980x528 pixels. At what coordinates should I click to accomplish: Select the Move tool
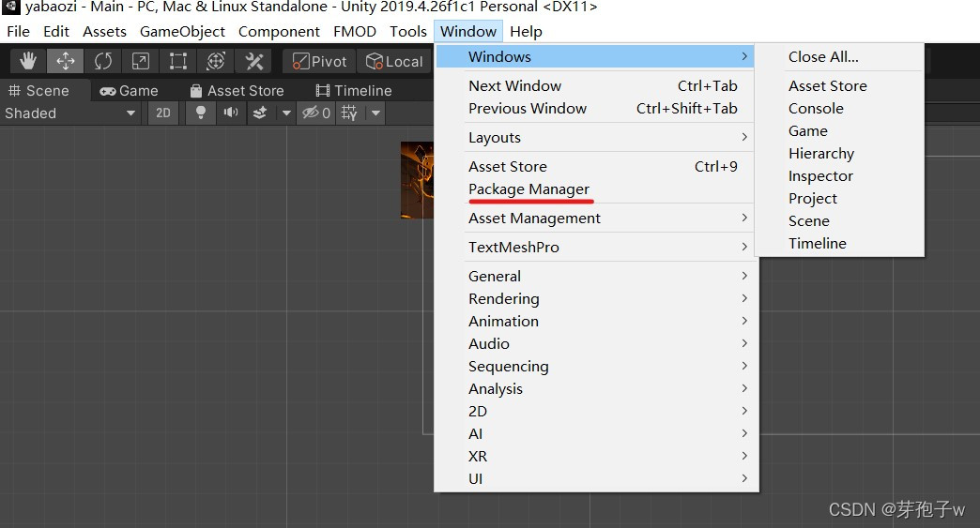point(65,61)
